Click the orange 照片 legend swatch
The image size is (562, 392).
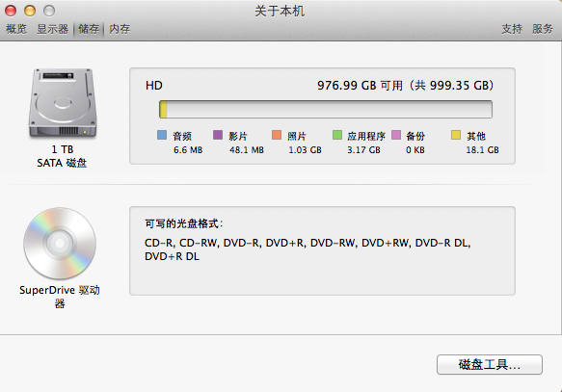coord(277,135)
